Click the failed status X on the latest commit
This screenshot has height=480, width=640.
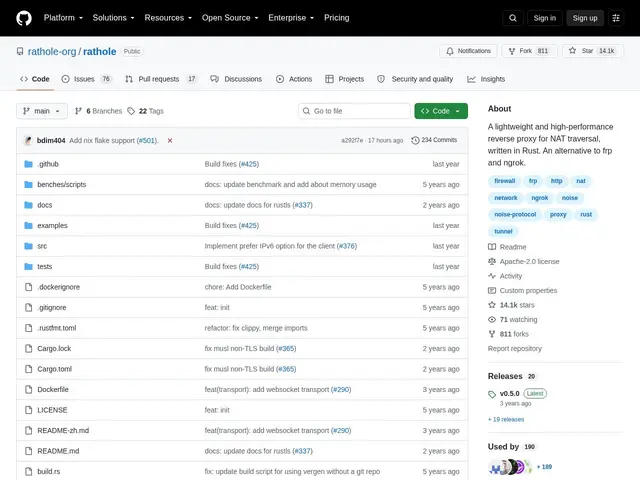tap(170, 140)
